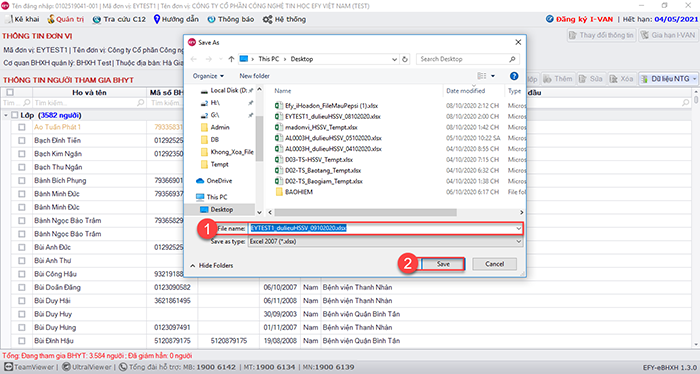
Task: Click the Đăng ký I-VAN link
Action: click(x=579, y=19)
